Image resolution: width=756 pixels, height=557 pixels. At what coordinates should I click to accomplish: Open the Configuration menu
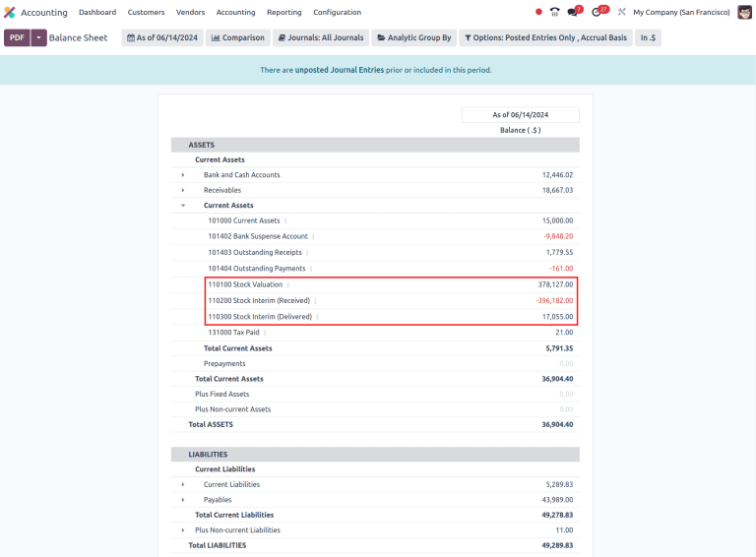point(337,12)
